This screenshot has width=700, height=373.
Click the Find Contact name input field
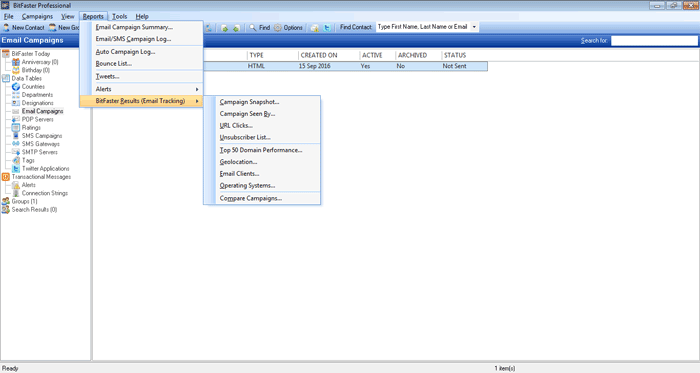pos(423,27)
